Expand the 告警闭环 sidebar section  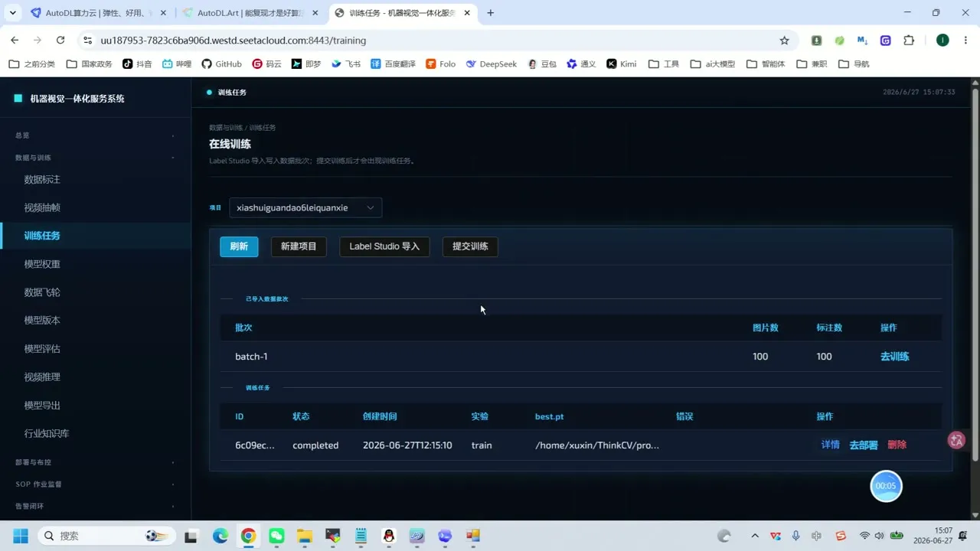[x=95, y=506]
